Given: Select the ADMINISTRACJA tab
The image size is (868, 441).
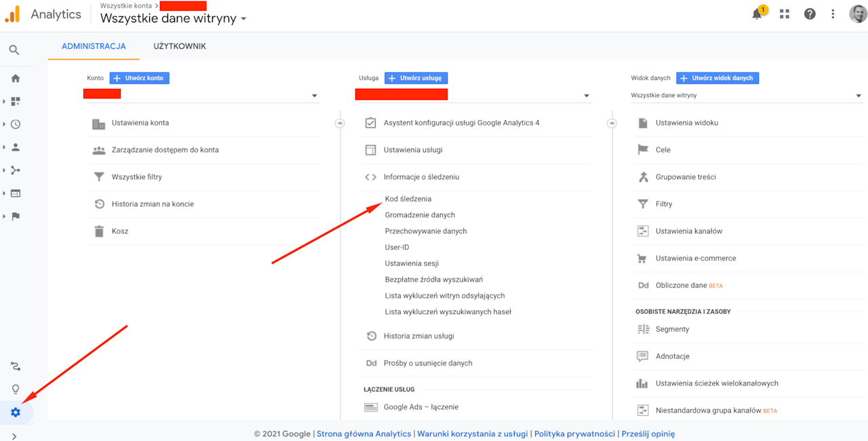Looking at the screenshot, I should 94,46.
